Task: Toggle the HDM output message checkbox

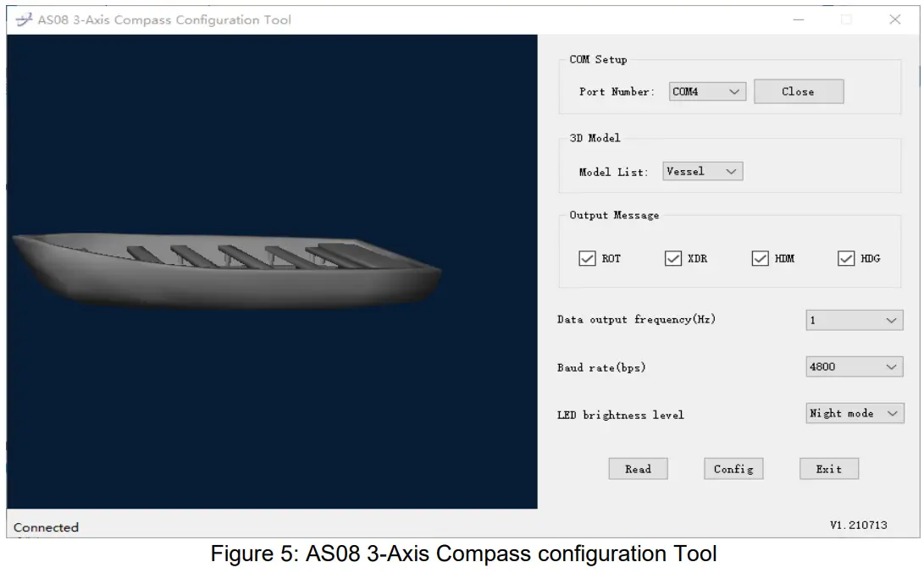Action: coord(761,258)
